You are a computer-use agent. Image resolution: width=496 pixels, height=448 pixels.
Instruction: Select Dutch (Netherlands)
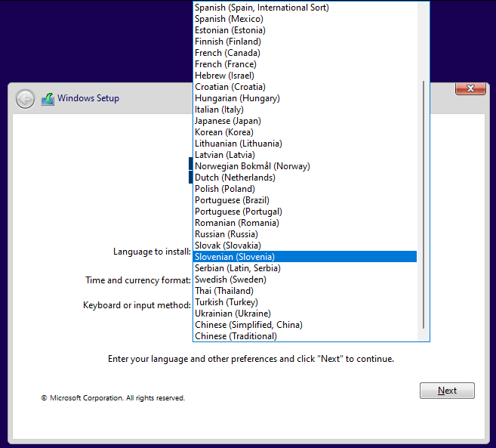pyautogui.click(x=305, y=178)
